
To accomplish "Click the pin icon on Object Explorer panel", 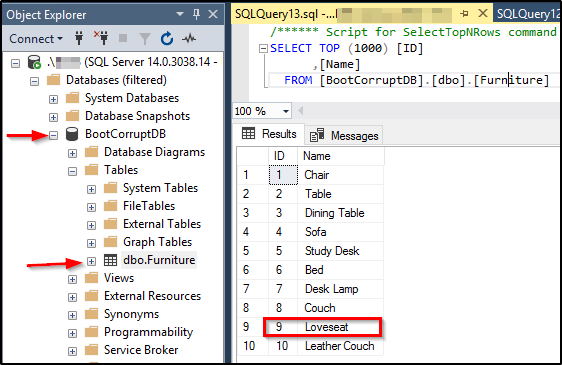I will (196, 15).
